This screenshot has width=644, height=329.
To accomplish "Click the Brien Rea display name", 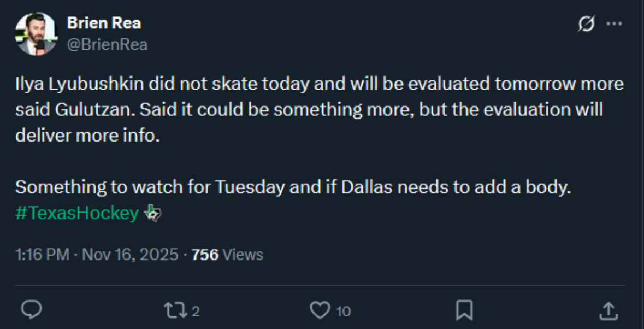I will click(x=103, y=23).
